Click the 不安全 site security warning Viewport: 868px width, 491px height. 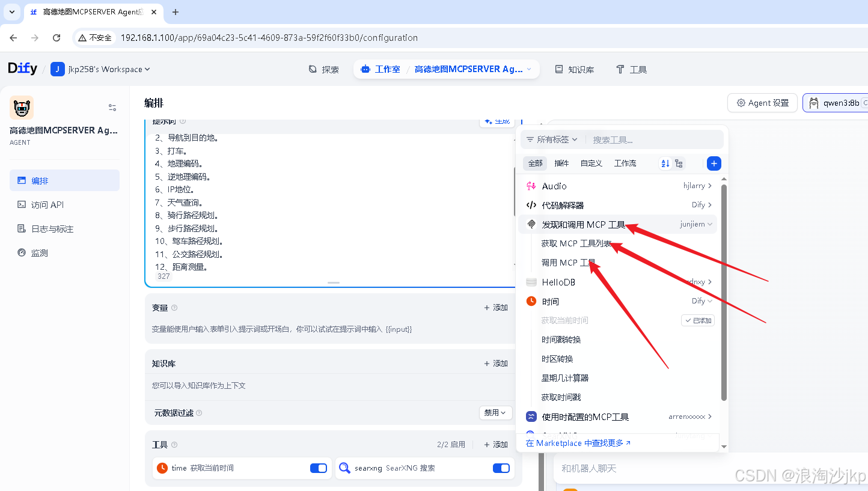pyautogui.click(x=95, y=37)
